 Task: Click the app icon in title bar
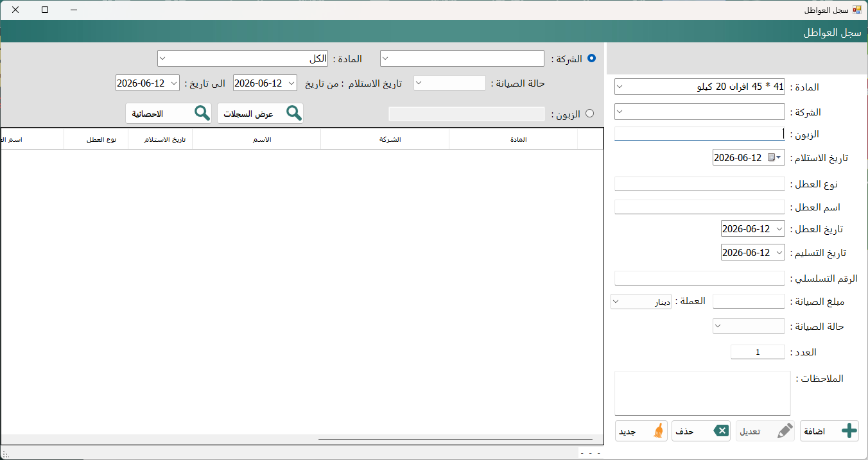coord(856,10)
